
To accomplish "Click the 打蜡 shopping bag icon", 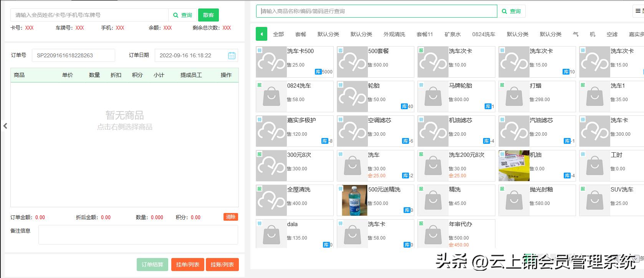I will point(514,97).
